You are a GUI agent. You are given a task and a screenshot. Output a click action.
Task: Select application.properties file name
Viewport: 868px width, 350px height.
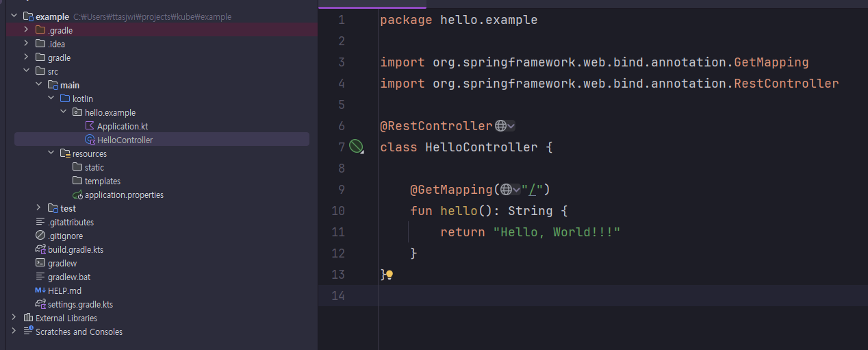point(125,195)
